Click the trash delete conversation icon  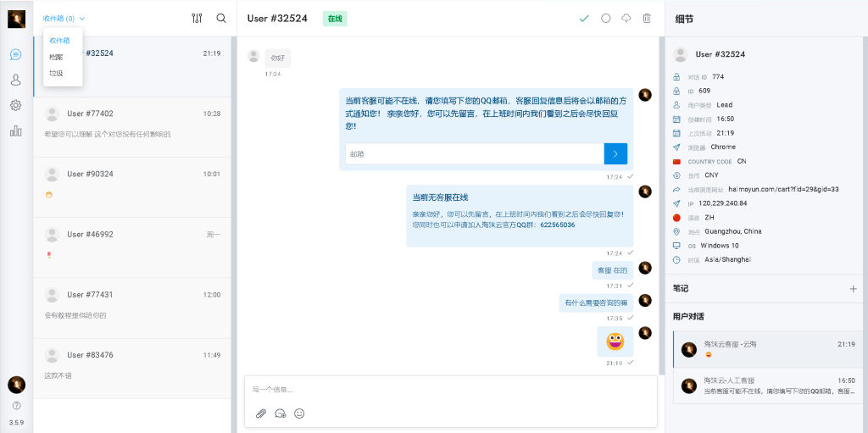click(x=647, y=19)
